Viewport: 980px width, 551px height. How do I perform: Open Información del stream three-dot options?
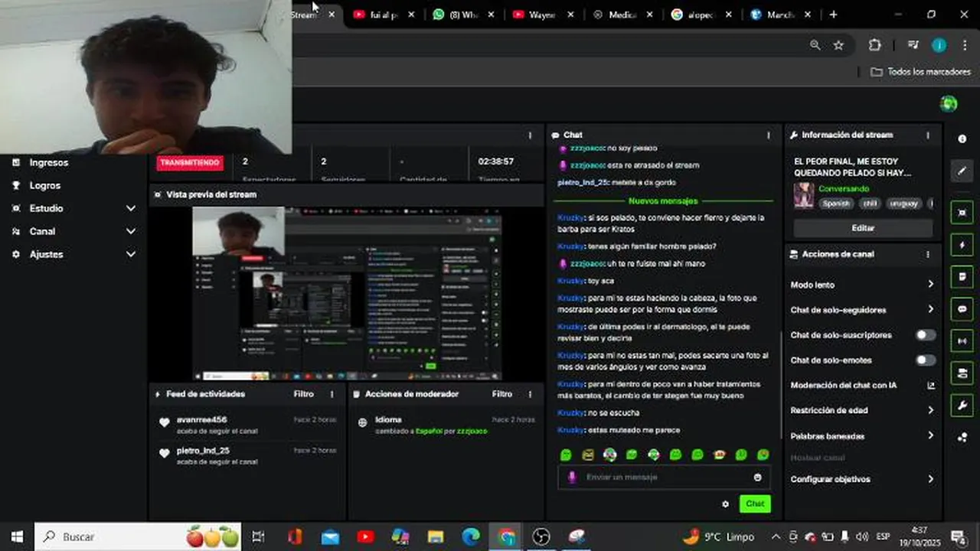click(x=928, y=135)
